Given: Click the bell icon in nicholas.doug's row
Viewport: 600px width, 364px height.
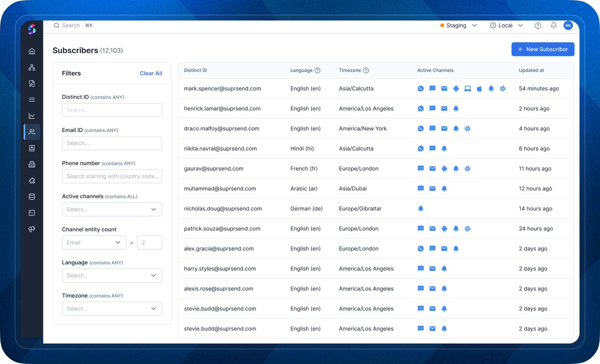Looking at the screenshot, I should [421, 209].
